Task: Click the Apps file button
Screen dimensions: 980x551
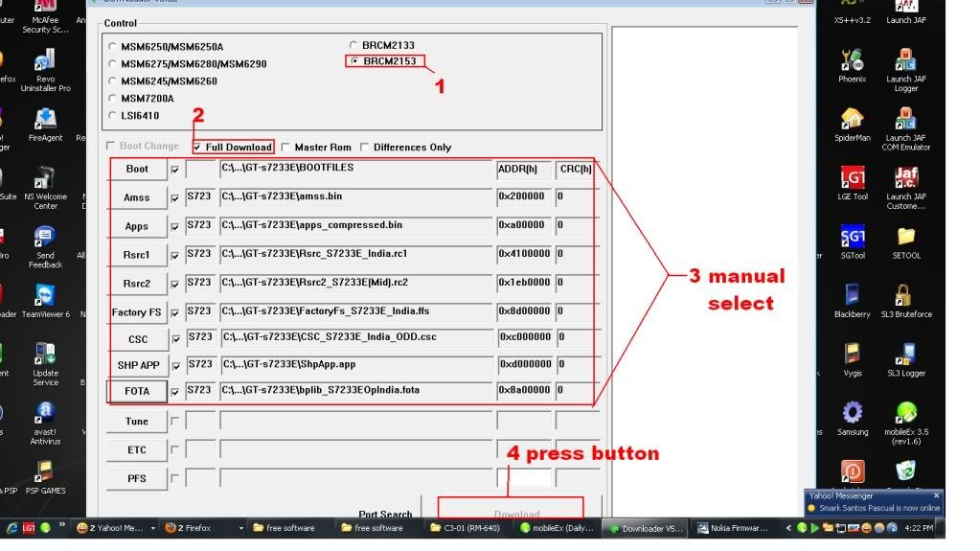Action: tap(137, 226)
